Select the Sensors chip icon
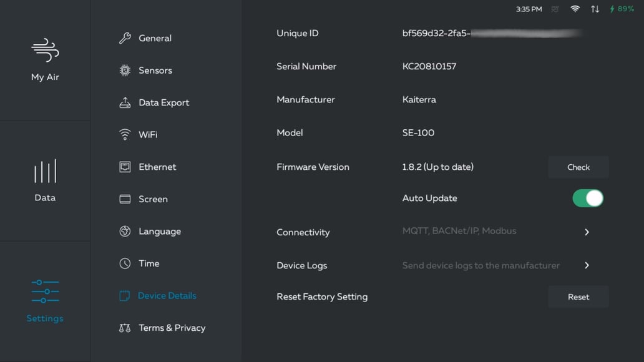The height and width of the screenshot is (362, 644). [x=125, y=70]
